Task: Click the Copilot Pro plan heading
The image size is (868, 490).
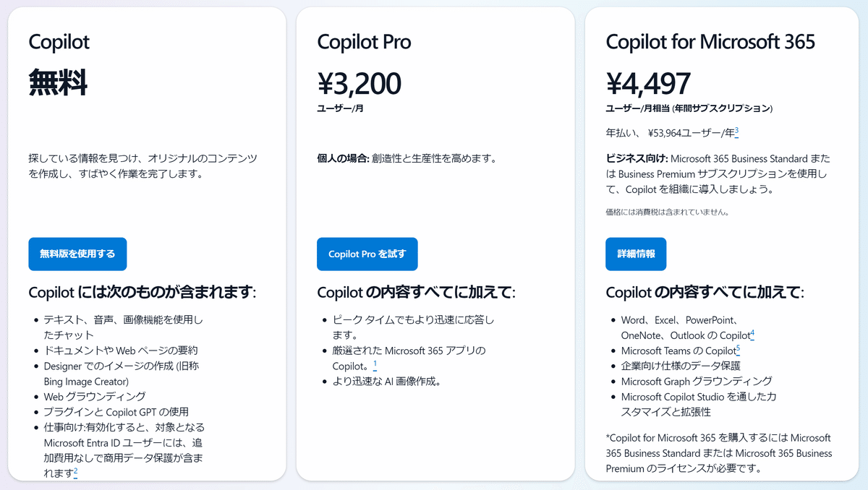Action: point(364,42)
